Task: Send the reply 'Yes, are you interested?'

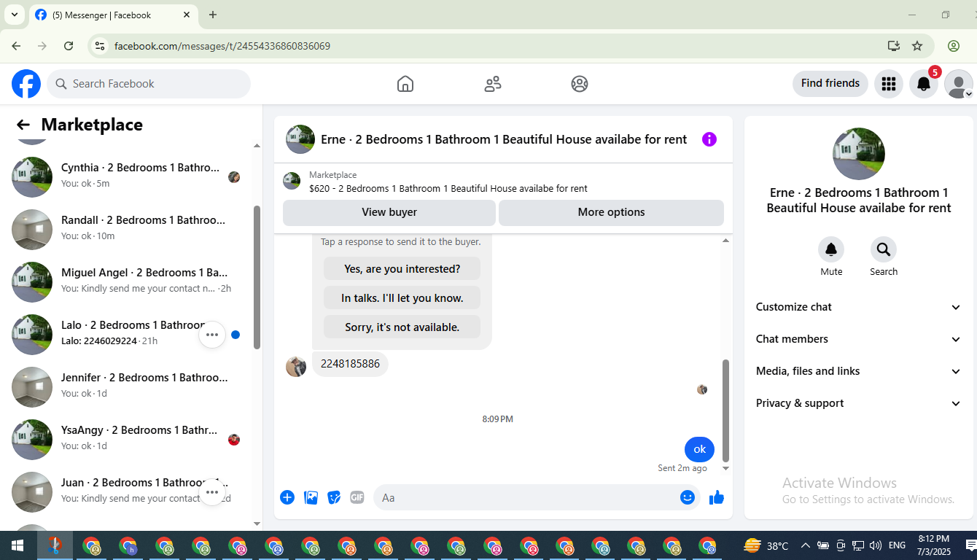Action: pyautogui.click(x=402, y=269)
